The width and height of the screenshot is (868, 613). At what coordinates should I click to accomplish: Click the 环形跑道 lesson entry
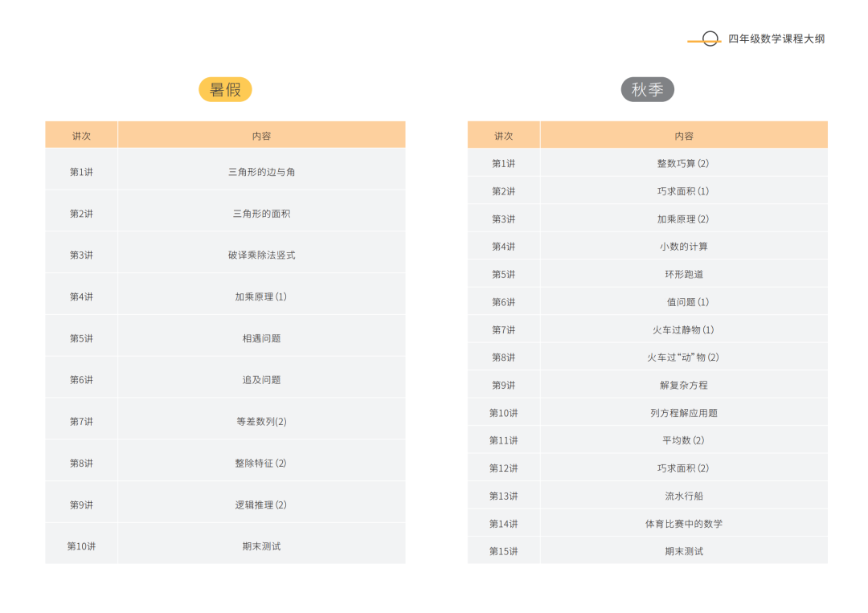pos(683,274)
